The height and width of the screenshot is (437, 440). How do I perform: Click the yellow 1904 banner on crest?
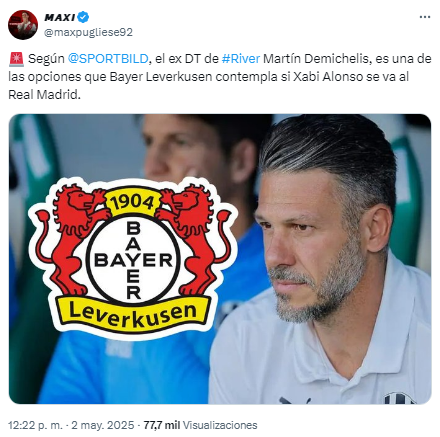point(132,202)
